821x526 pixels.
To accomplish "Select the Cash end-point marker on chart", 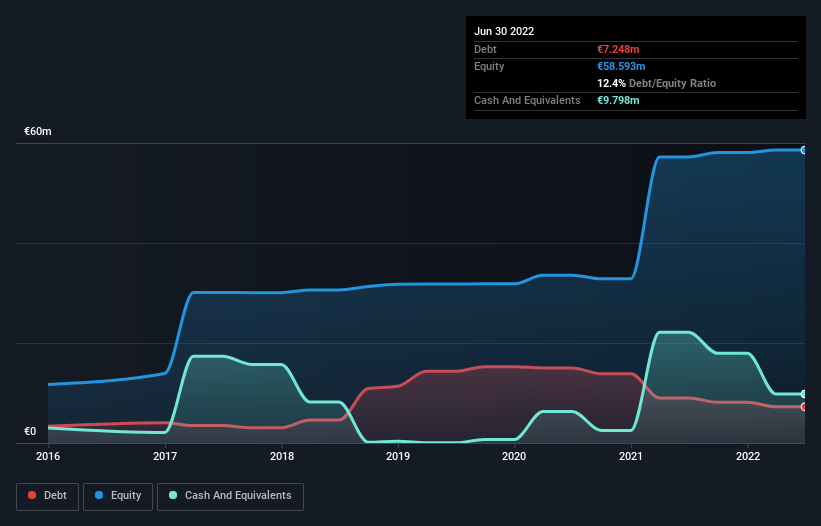I will coord(804,394).
